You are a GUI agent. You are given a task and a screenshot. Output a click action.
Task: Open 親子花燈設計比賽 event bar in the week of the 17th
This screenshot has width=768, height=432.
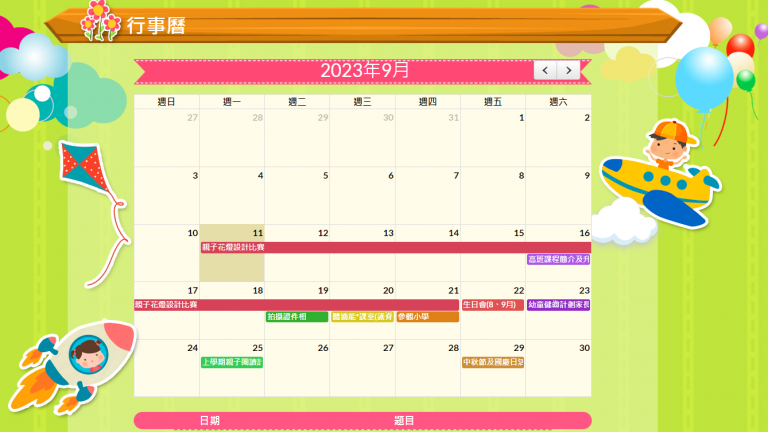[x=296, y=305]
